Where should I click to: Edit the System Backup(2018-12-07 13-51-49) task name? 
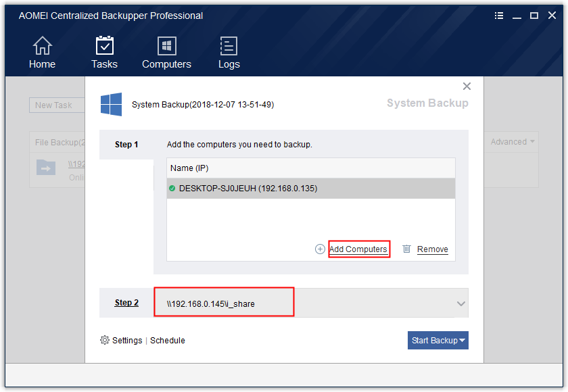203,105
